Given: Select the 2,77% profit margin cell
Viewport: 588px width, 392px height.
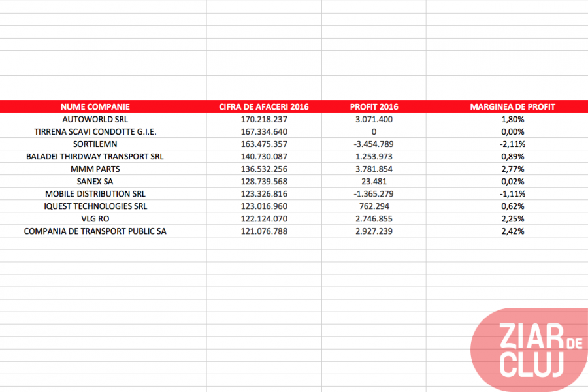Looking at the screenshot, I should click(513, 169).
